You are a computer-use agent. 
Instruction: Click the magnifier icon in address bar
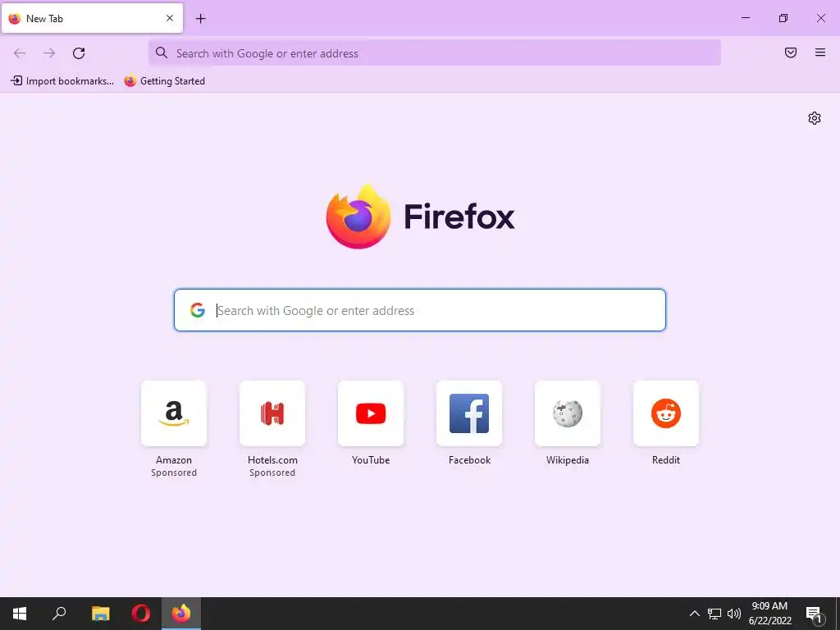[x=162, y=52]
